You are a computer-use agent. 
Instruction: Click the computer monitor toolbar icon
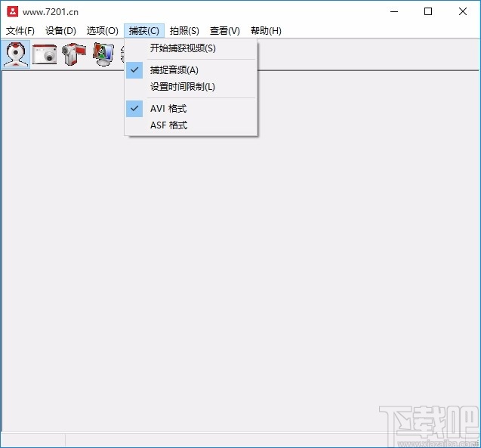(x=103, y=54)
